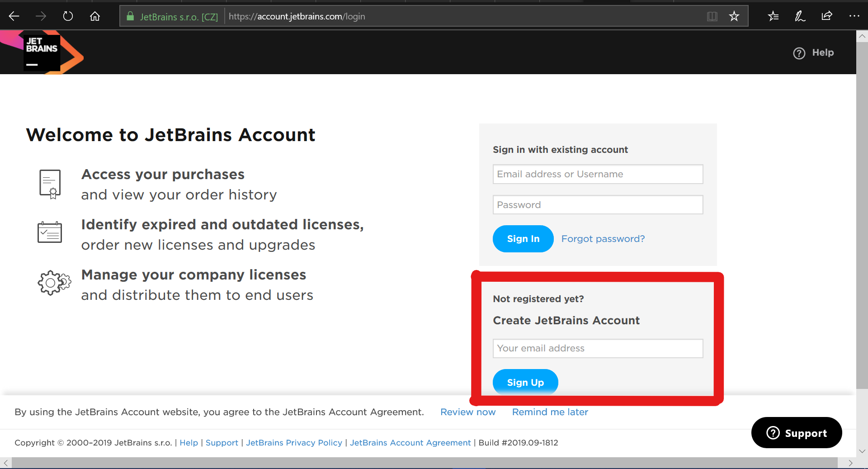
Task: Click the Not registered yet? label
Action: [x=538, y=299]
